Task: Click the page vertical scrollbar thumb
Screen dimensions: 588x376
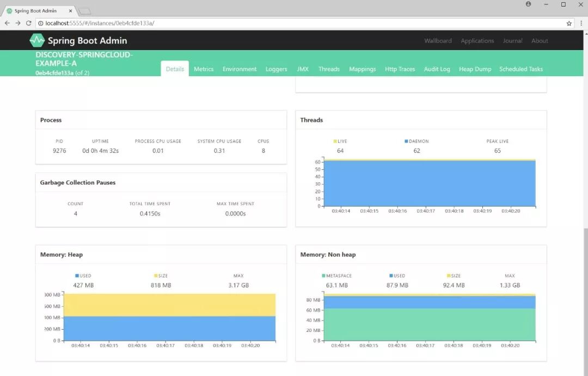Action: (586, 302)
